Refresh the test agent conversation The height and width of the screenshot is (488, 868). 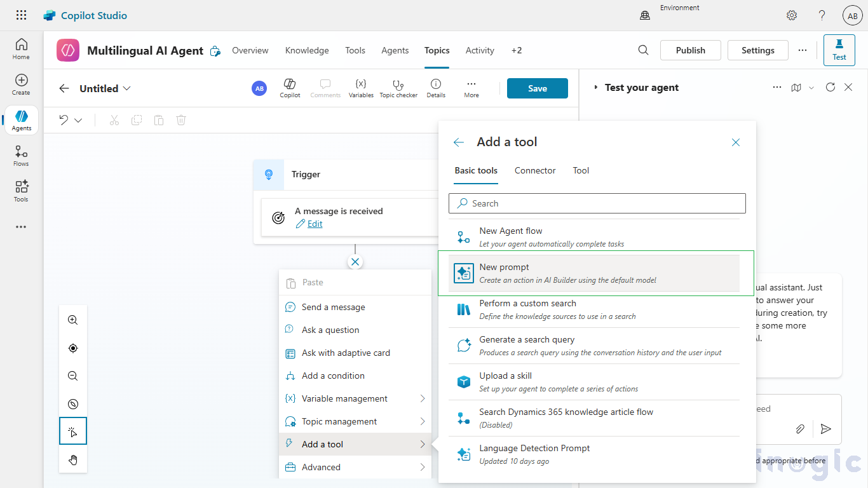tap(830, 88)
